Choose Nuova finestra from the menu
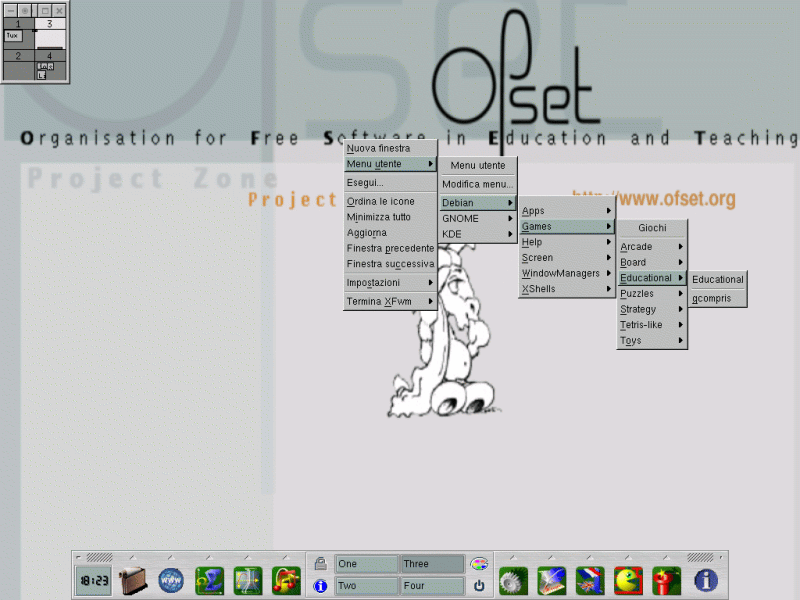This screenshot has width=800, height=600. [390, 148]
